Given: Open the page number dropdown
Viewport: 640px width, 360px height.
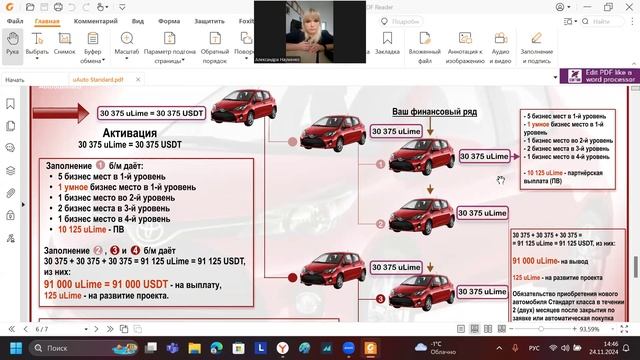Looking at the screenshot, I should 86,329.
